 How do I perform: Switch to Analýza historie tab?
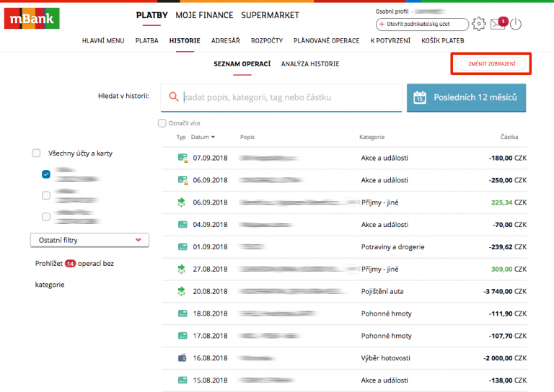tap(310, 64)
